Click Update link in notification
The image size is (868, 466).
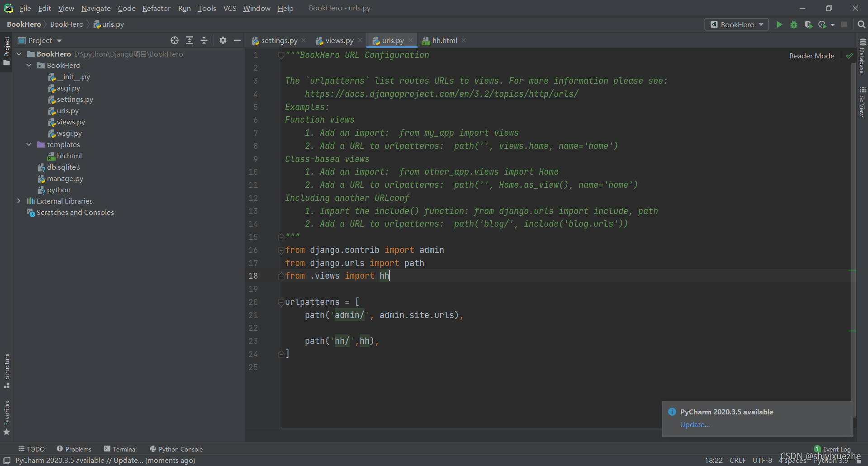point(695,424)
